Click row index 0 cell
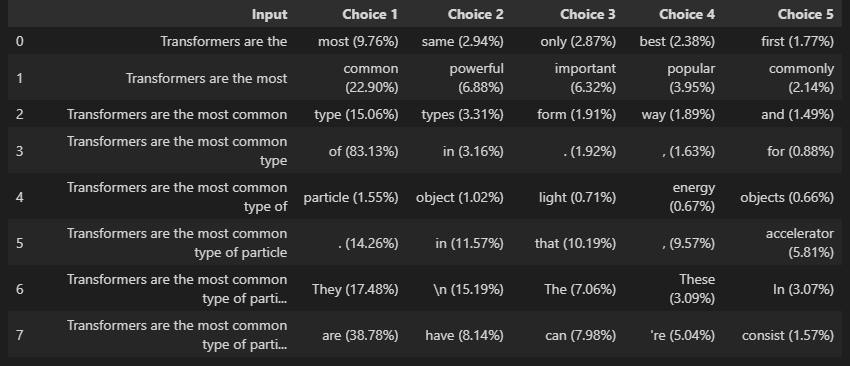The image size is (850, 366). 20,41
